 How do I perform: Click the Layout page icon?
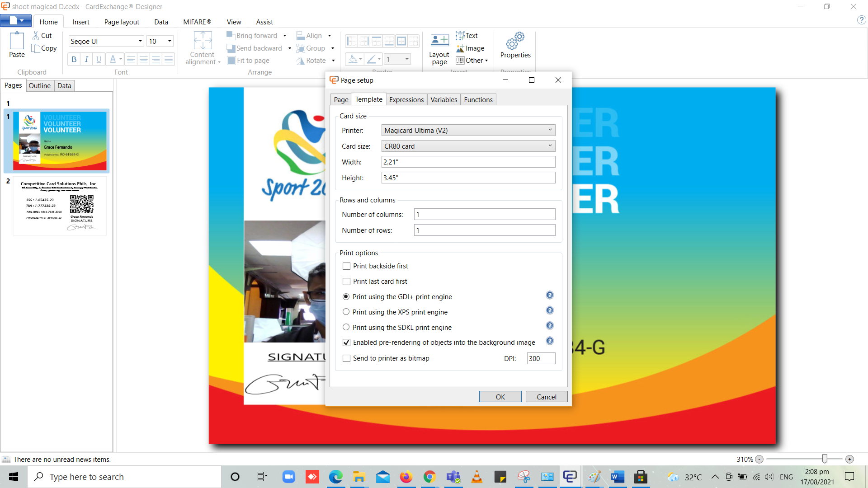pyautogui.click(x=439, y=40)
